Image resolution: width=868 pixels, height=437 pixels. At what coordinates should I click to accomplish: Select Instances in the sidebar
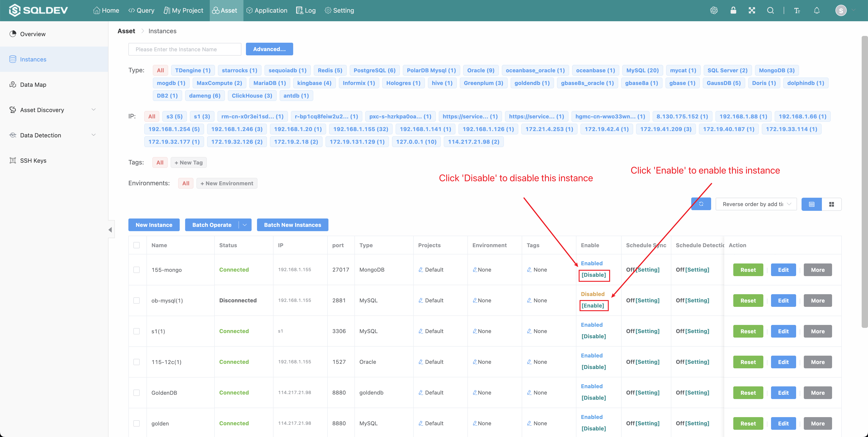point(54,59)
